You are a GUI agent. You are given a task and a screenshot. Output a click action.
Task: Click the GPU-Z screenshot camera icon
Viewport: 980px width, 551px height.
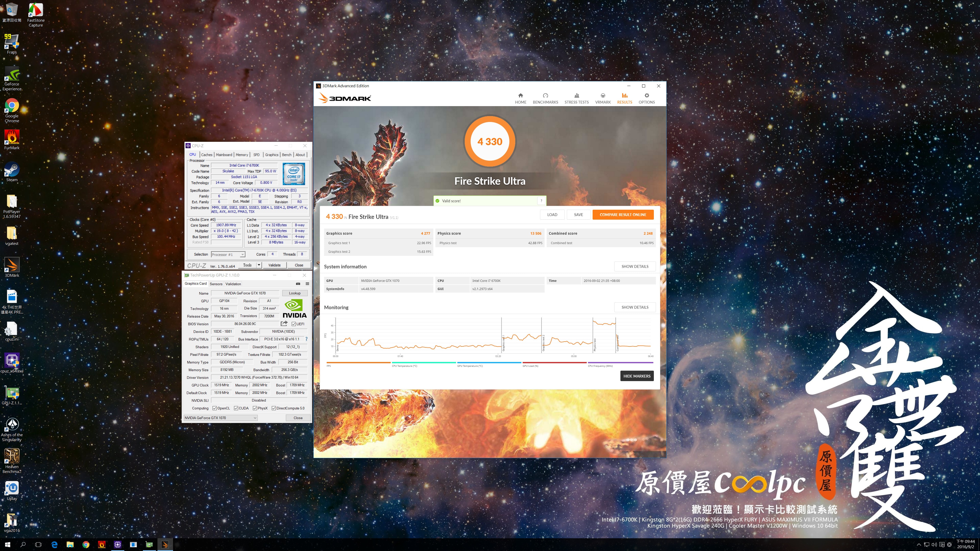coord(298,284)
